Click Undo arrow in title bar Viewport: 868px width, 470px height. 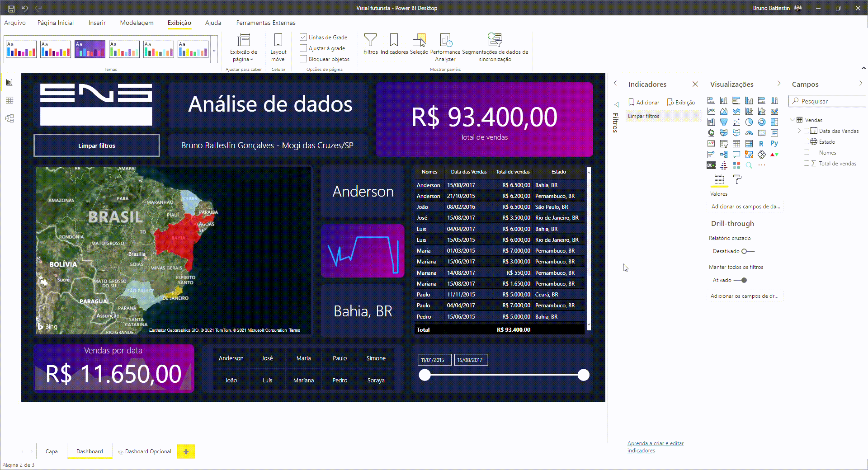(x=25, y=8)
